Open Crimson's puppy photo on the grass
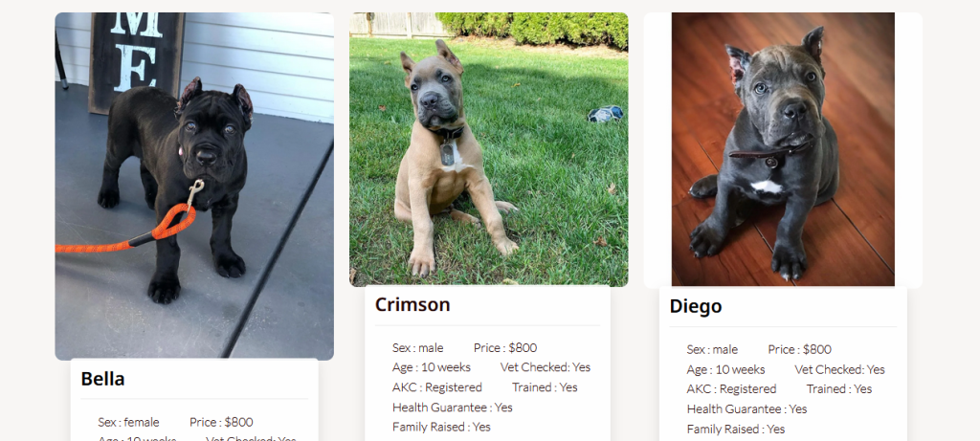 pos(488,149)
